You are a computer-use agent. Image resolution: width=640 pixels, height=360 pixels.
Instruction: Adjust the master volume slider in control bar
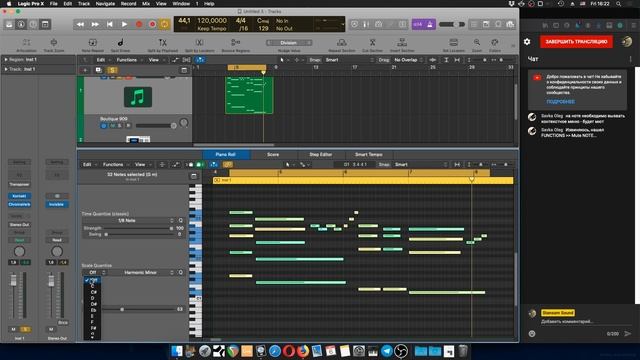tap(452, 24)
